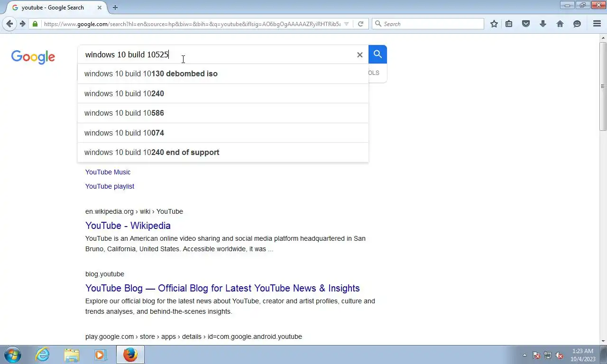
Task: Click the address bar URL field
Action: 192,24
